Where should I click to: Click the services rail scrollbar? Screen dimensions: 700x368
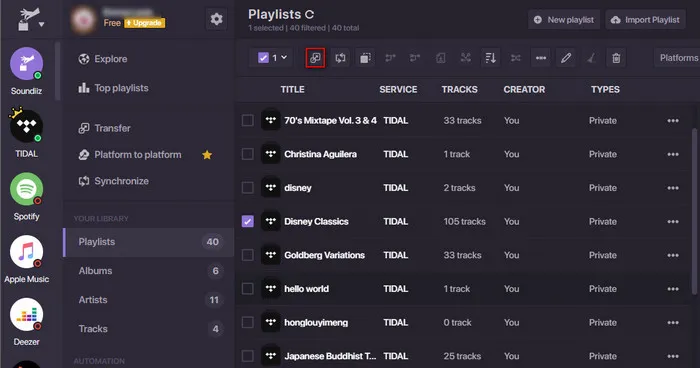coord(57,71)
